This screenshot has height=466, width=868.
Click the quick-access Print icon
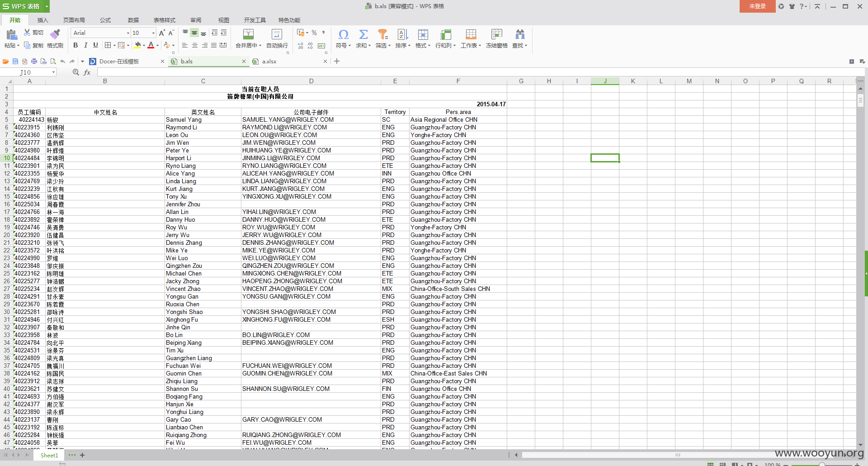(x=34, y=62)
